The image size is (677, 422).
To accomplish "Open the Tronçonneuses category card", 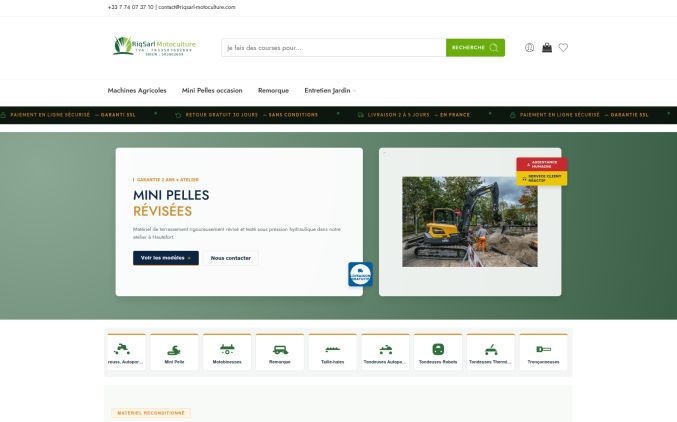I will pos(543,352).
